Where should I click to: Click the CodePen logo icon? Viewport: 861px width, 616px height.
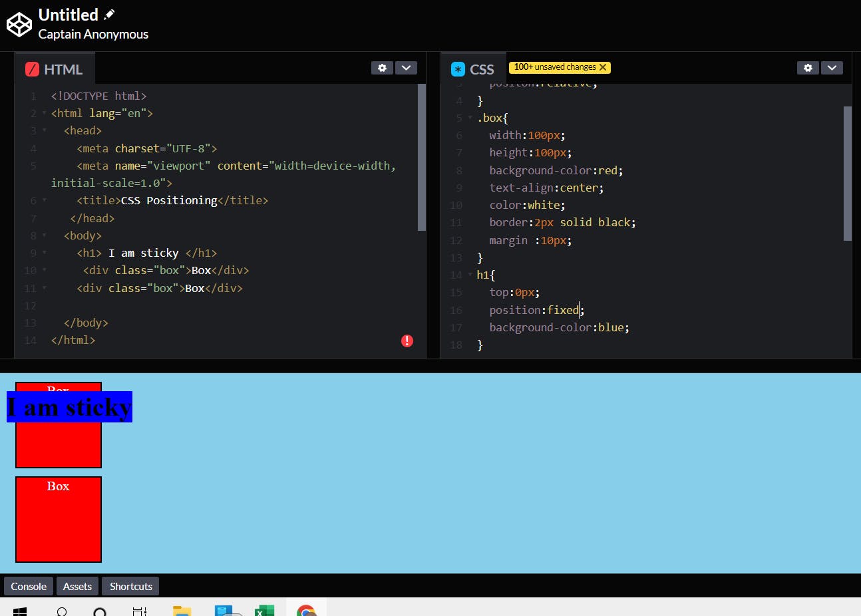[19, 25]
